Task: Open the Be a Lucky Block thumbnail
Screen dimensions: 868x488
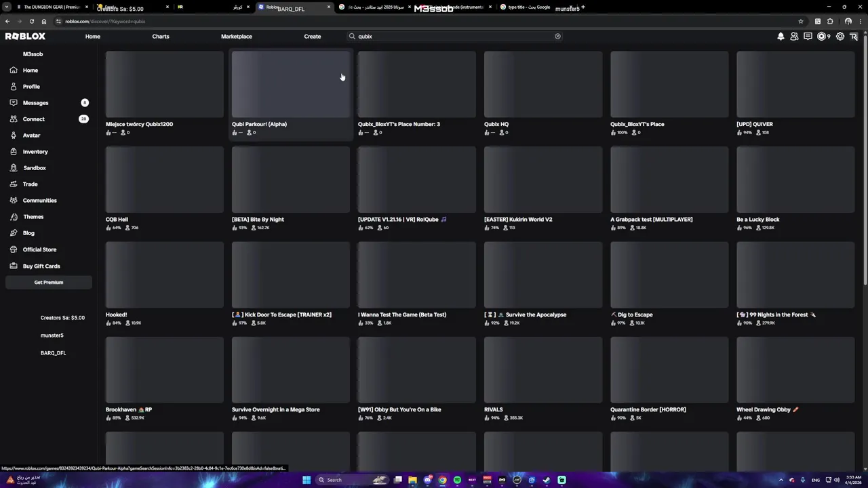Action: point(795,180)
